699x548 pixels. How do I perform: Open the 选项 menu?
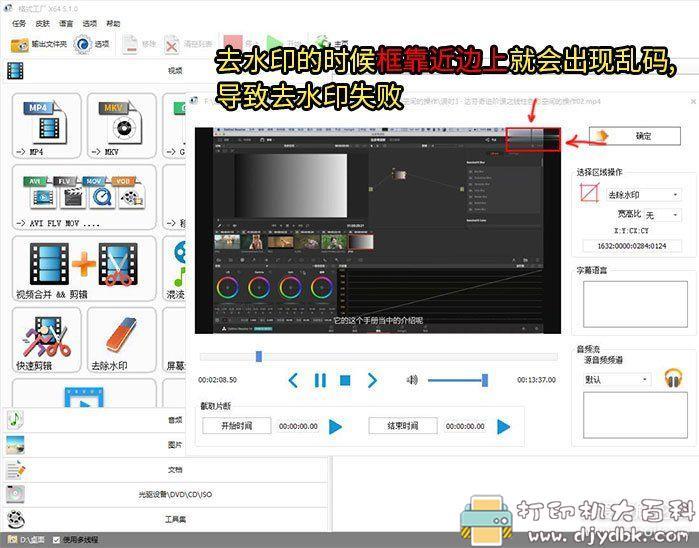coord(90,24)
